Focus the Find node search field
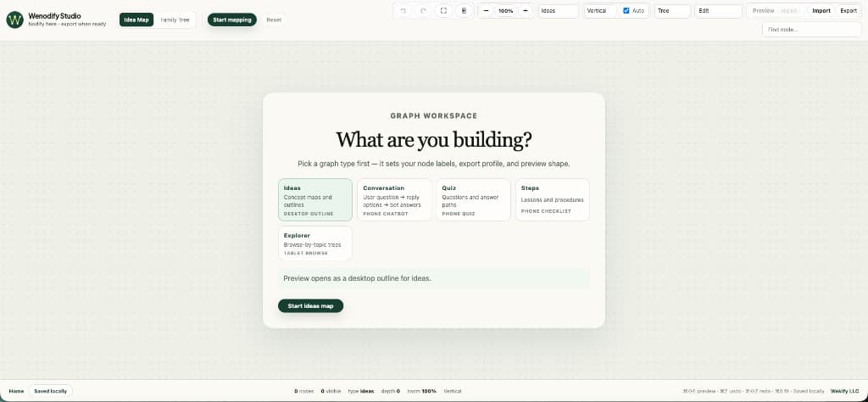Viewport: 868px width, 402px height. (x=811, y=30)
